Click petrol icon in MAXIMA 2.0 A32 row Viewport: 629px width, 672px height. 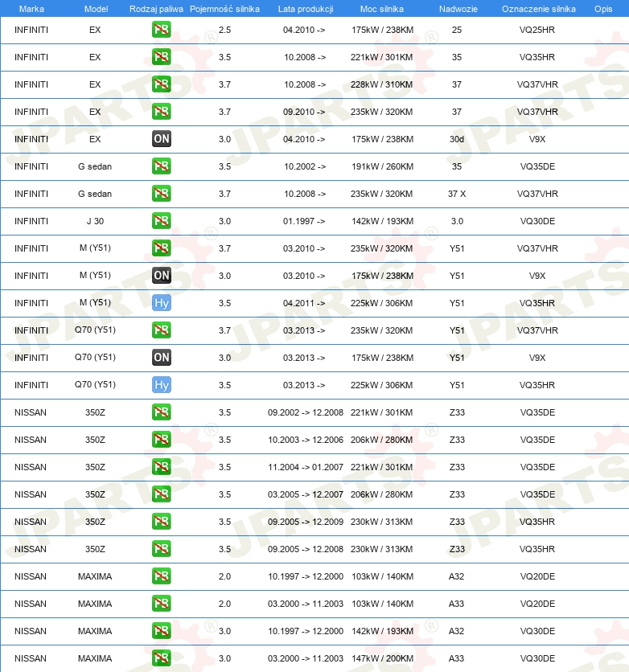point(161,576)
